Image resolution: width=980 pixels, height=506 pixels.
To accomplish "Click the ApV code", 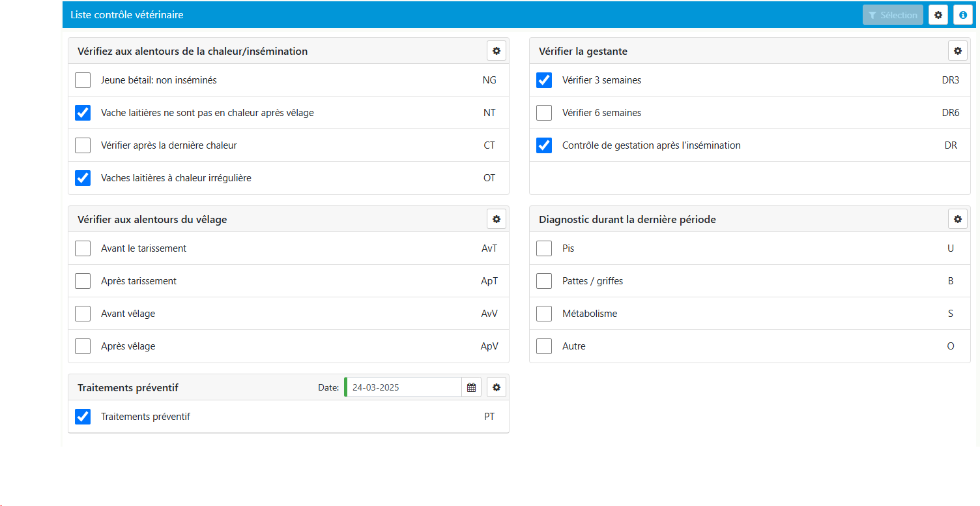I will click(489, 346).
